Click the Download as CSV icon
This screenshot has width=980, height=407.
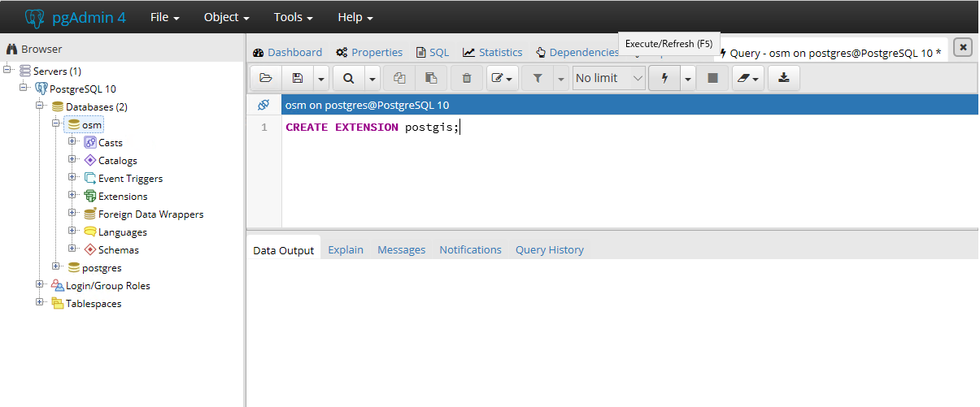click(784, 78)
